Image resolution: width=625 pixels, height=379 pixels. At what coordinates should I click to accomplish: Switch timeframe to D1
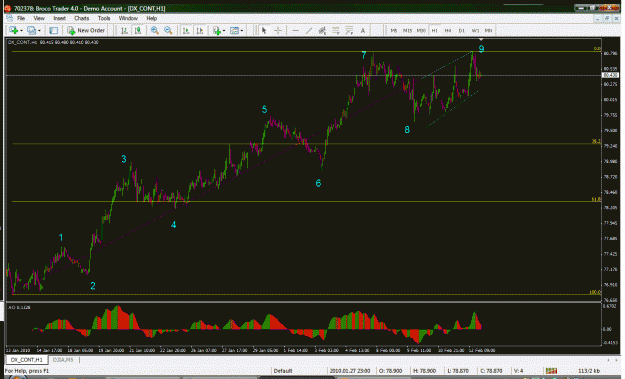[462, 30]
